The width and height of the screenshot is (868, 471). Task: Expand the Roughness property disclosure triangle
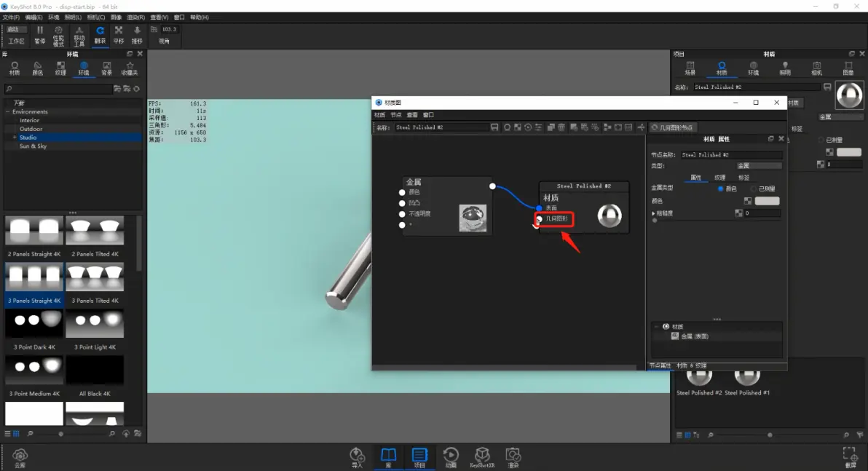(x=653, y=213)
